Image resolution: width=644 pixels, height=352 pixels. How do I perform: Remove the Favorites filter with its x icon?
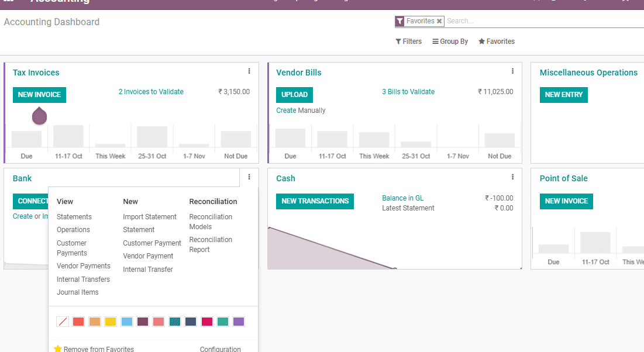439,20
